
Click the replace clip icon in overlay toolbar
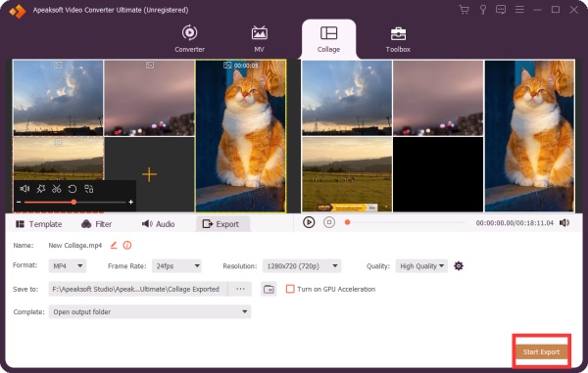pyautogui.click(x=89, y=189)
